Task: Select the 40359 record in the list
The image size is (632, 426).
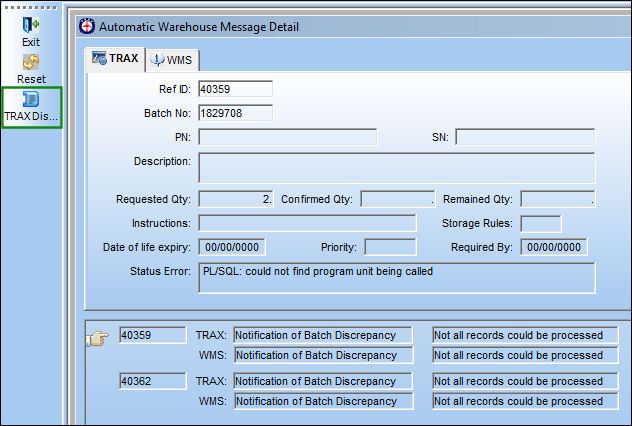Action: (153, 335)
